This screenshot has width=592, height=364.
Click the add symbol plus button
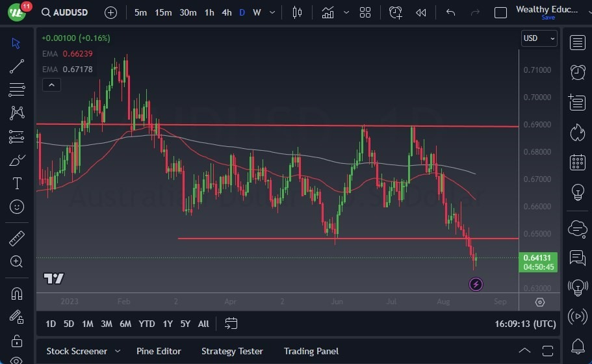110,12
